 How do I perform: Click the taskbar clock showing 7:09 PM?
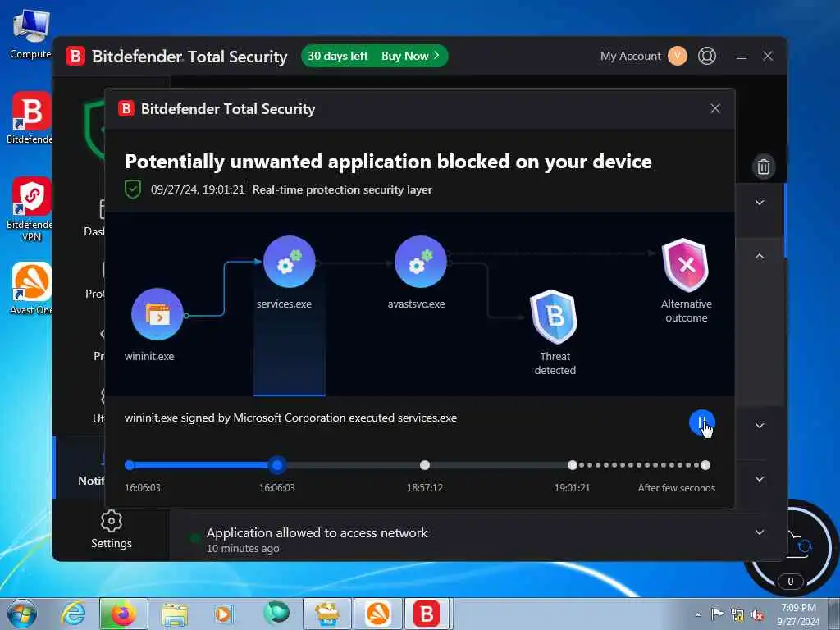(x=798, y=614)
